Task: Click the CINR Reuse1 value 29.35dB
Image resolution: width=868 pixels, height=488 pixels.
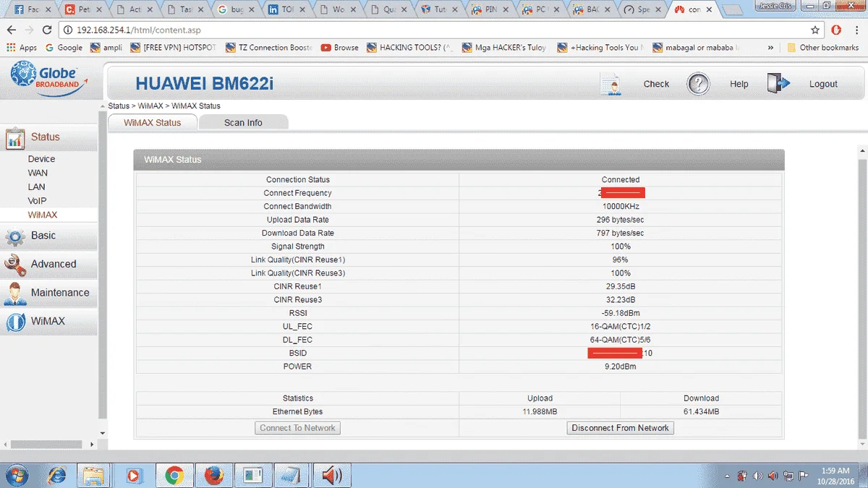Action: (620, 286)
